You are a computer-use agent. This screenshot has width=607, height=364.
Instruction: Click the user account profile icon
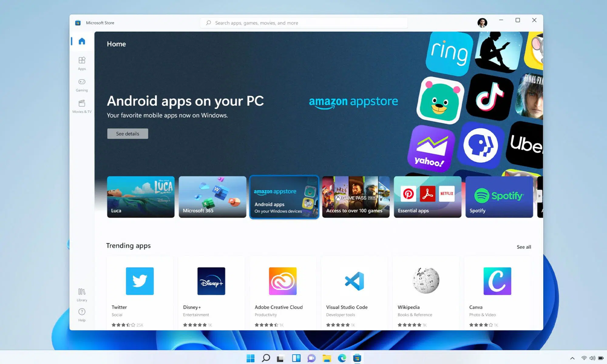[483, 22]
